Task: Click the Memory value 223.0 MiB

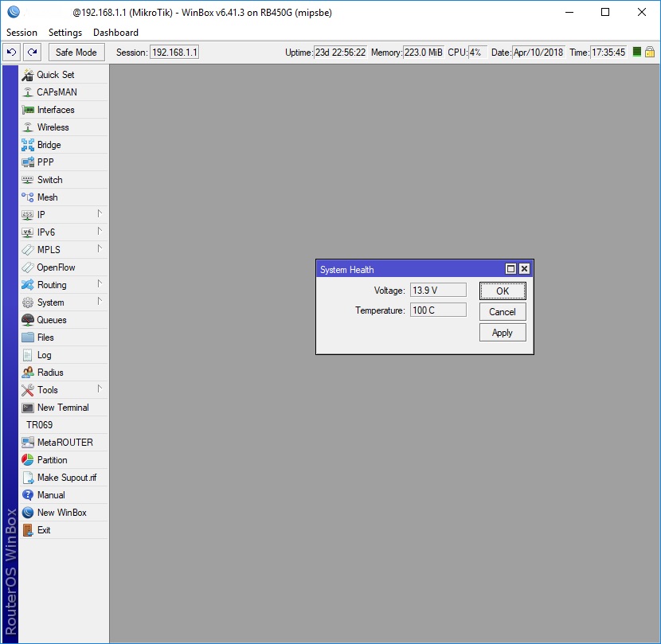Action: [x=424, y=53]
